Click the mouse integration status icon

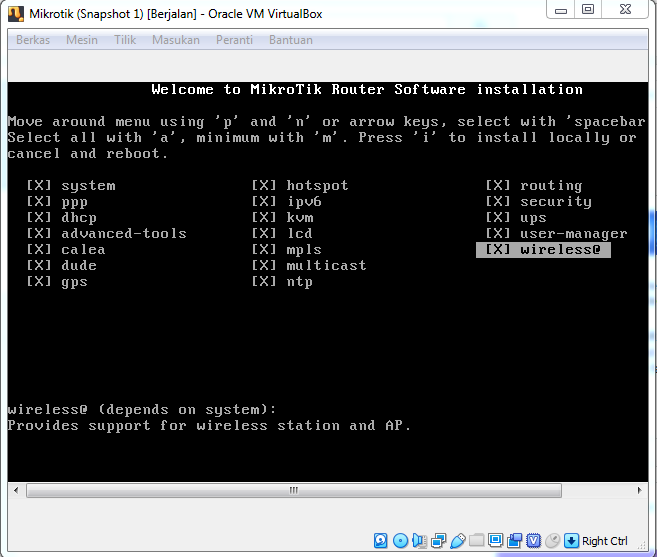point(552,541)
